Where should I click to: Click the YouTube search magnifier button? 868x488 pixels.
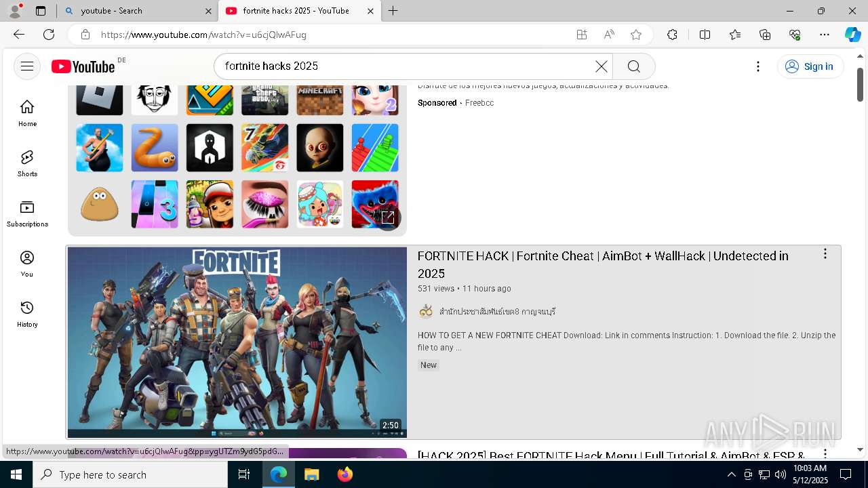pos(634,66)
